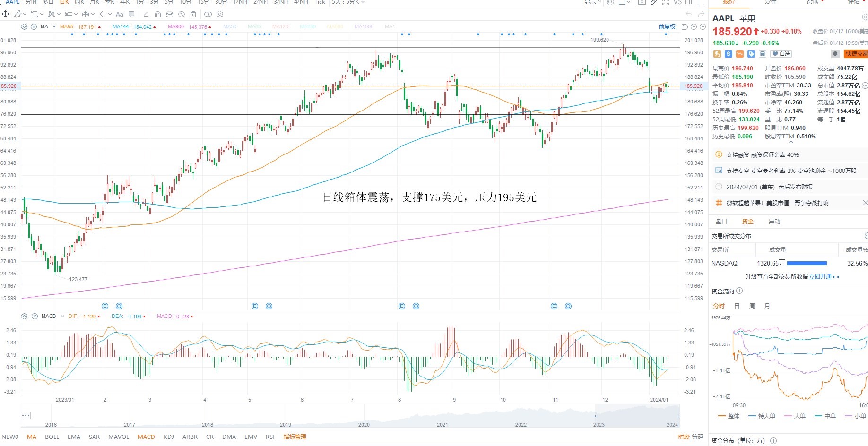Image resolution: width=868 pixels, height=446 pixels.
Task: Click the navigator ellipsis button
Action: (26, 416)
